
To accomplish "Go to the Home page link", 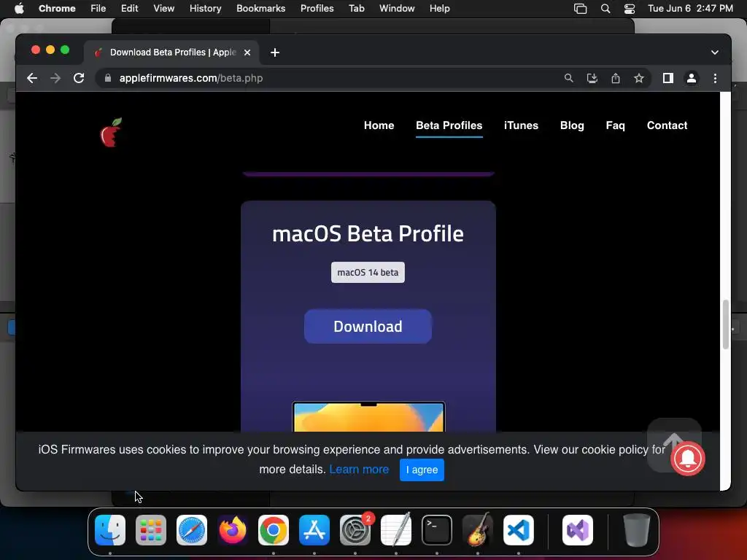I will click(379, 125).
